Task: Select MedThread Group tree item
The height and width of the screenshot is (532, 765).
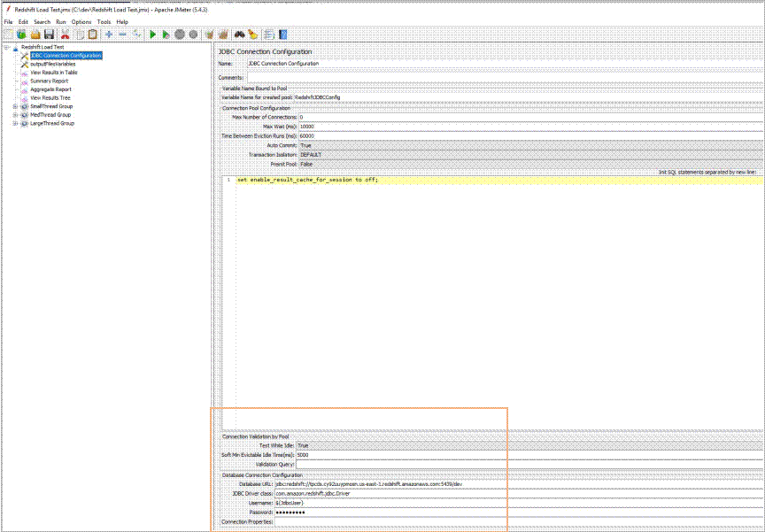Action: 50,114
